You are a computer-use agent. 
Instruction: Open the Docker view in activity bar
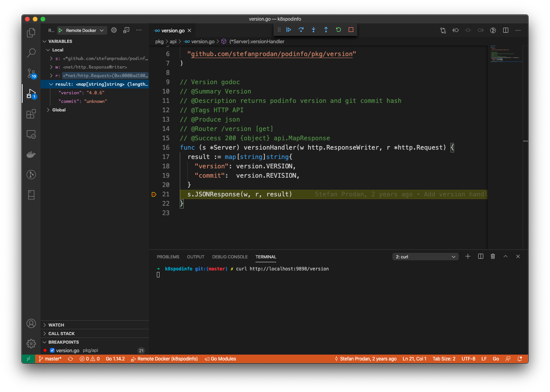click(x=31, y=154)
